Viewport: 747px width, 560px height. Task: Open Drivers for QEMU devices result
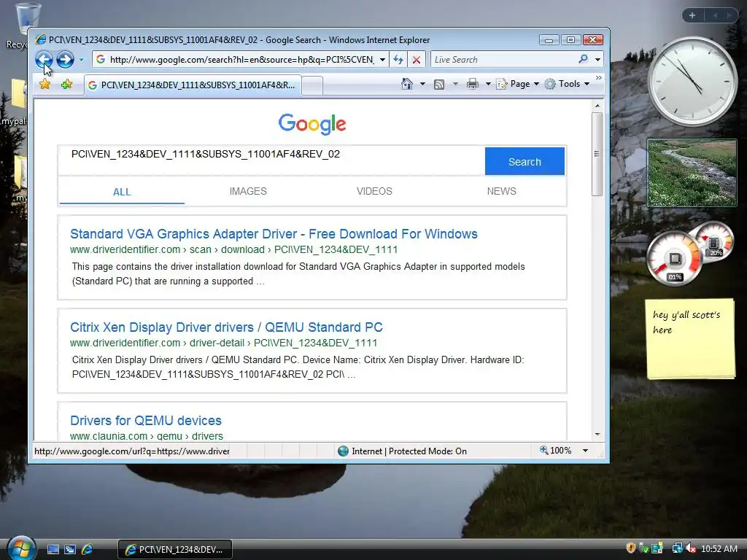[x=146, y=421]
